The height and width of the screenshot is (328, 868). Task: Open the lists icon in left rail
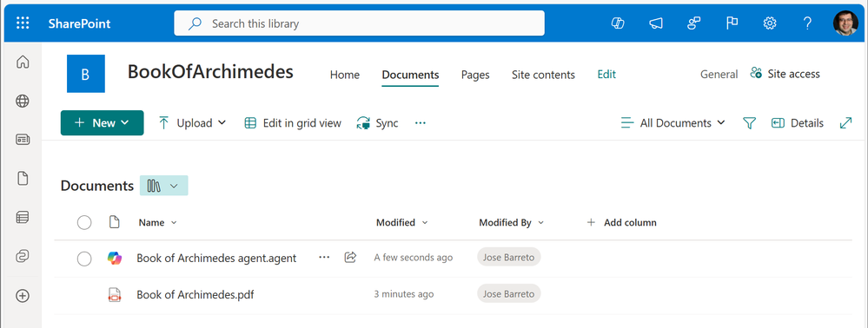click(x=23, y=218)
